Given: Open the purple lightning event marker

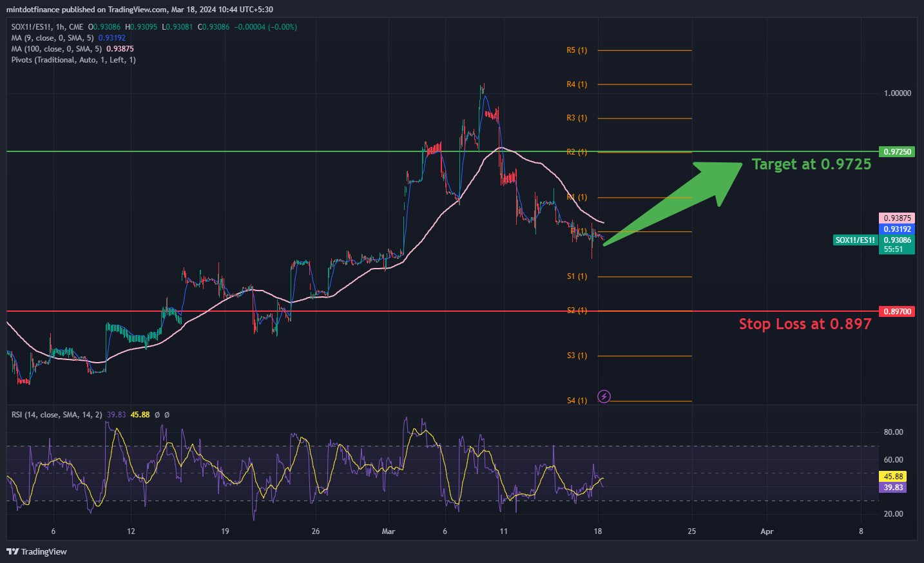Looking at the screenshot, I should [x=604, y=396].
